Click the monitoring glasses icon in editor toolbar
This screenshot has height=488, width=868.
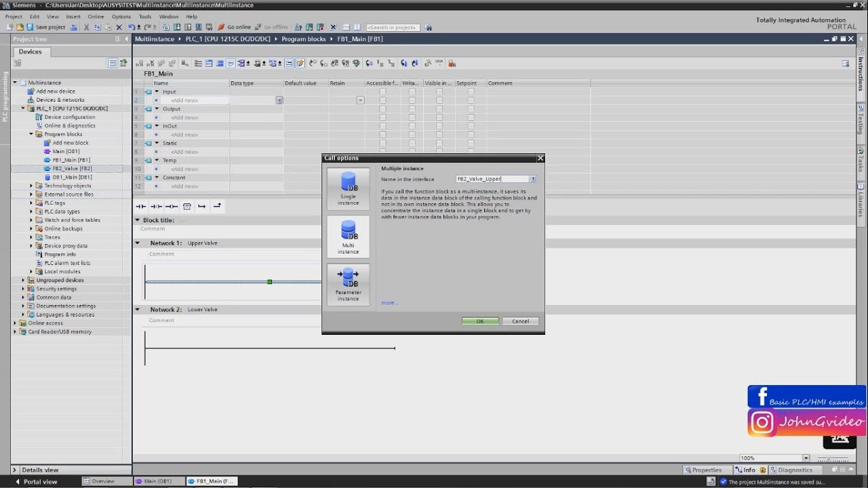click(439, 63)
